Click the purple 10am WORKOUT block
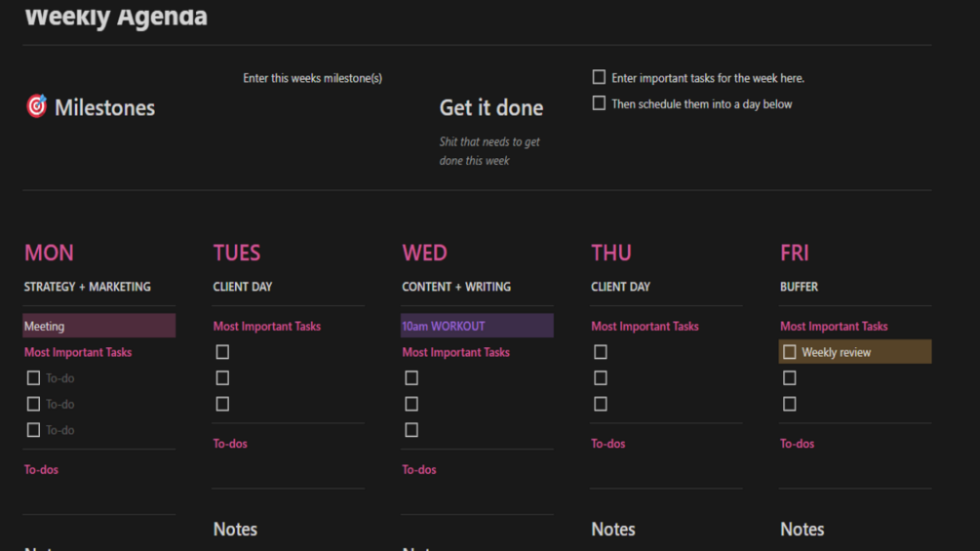Image resolution: width=980 pixels, height=551 pixels. tap(476, 326)
